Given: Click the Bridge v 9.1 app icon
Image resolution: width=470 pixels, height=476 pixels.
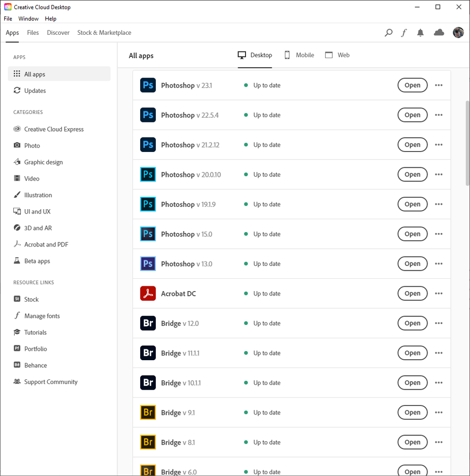Looking at the screenshot, I should (148, 412).
